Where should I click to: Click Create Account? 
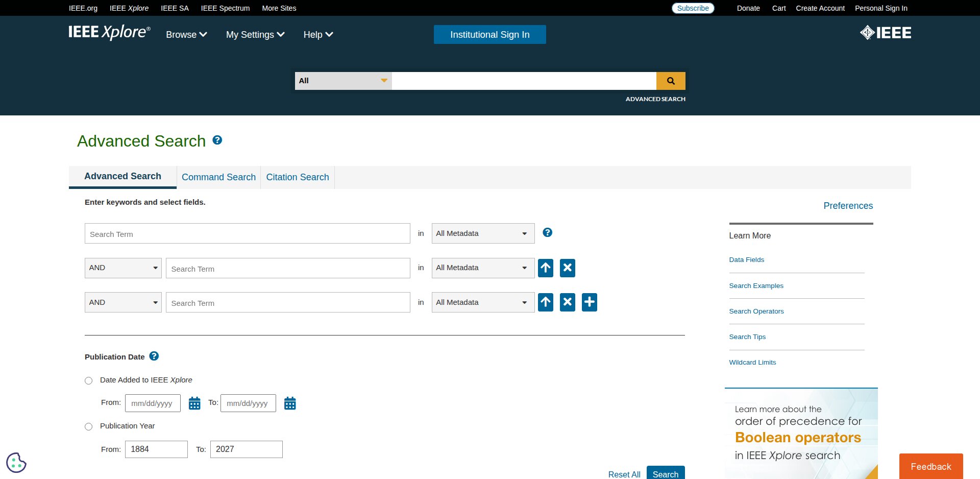click(820, 8)
